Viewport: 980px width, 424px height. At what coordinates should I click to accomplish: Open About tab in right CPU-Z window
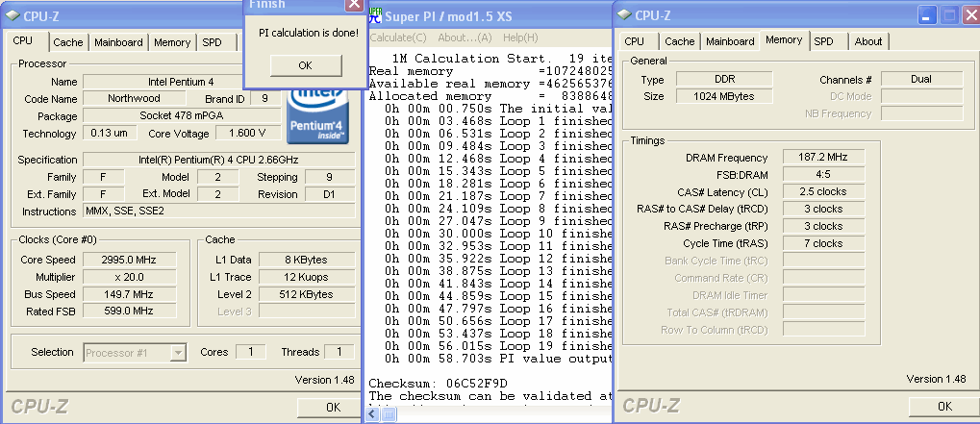coord(868,41)
